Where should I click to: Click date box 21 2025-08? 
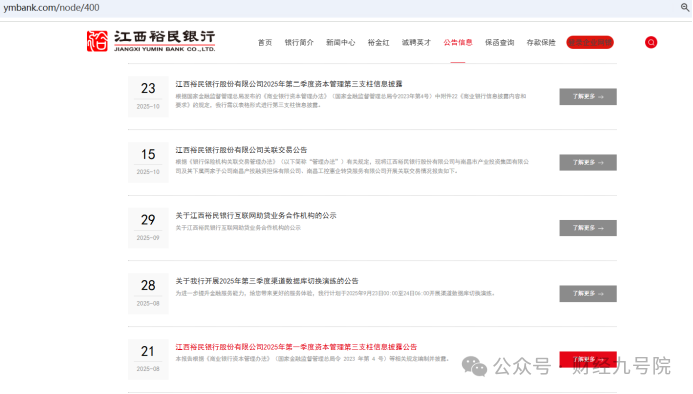tap(148, 359)
